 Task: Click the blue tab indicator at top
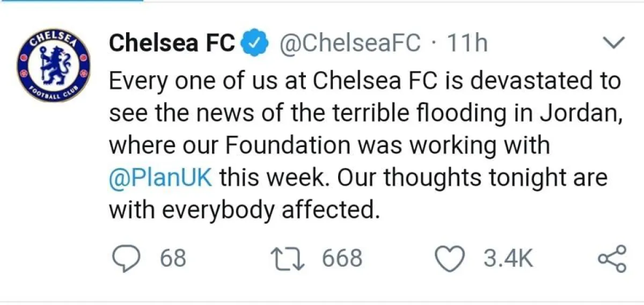71,1
